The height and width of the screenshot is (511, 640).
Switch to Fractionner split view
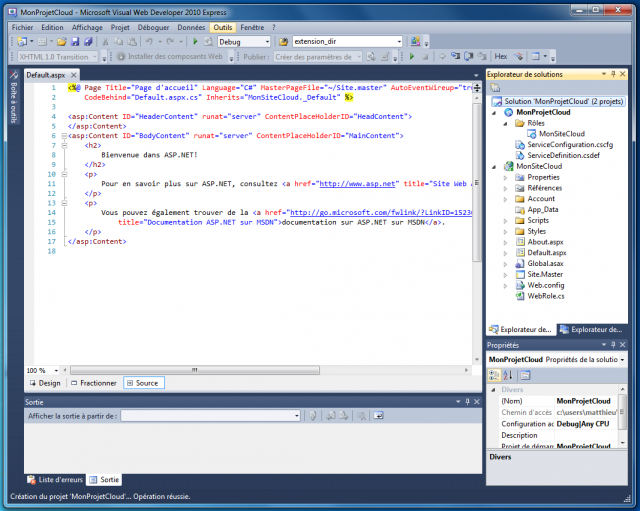93,383
